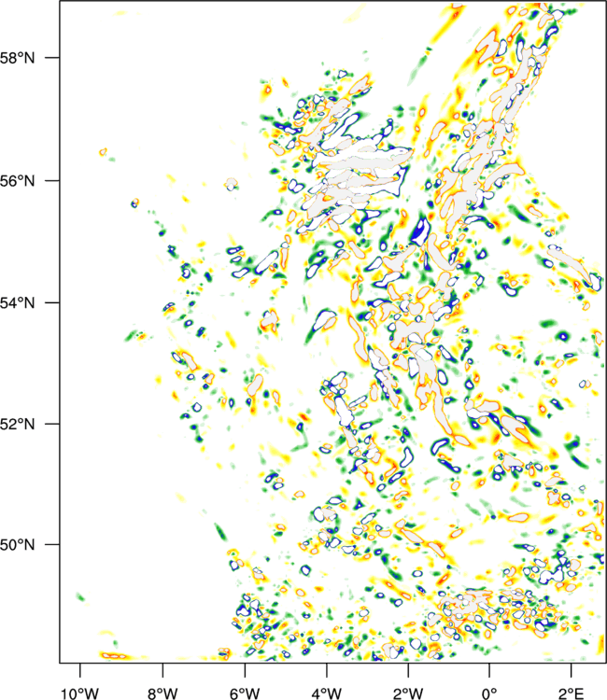607x700 pixels.
Task: Click the 52°N latitude label
Action: 17,424
